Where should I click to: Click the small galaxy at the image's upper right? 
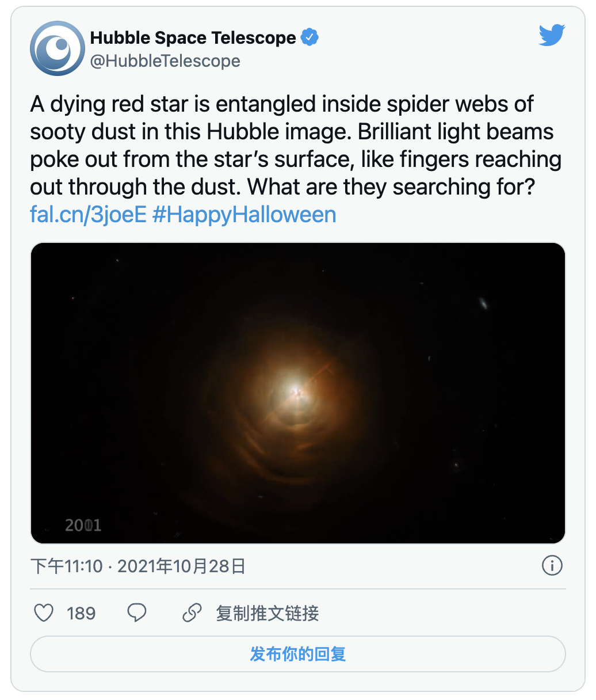click(484, 303)
